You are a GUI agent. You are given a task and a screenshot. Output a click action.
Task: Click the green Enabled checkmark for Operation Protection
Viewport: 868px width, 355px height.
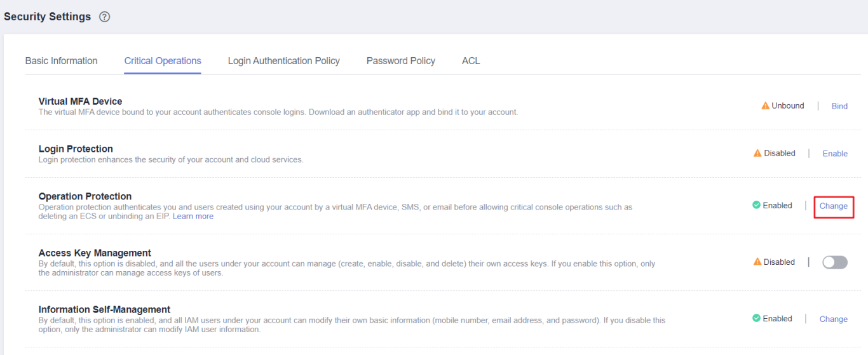(756, 205)
